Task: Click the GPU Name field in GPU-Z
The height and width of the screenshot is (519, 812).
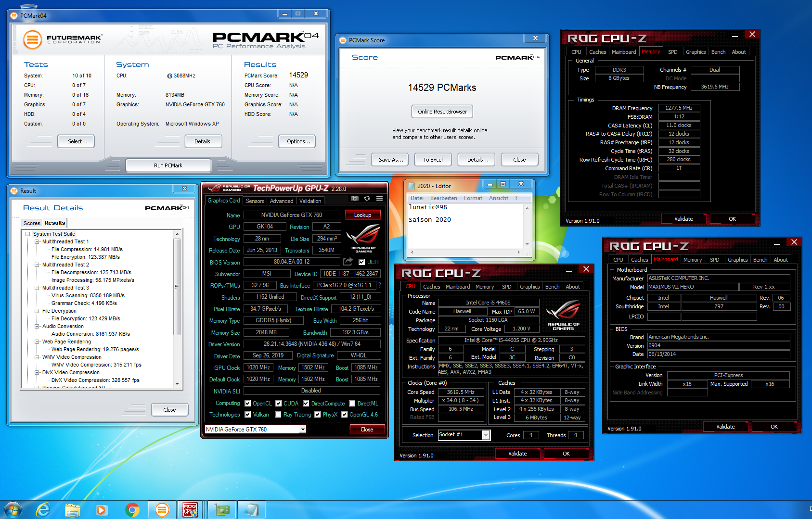Action: point(291,215)
